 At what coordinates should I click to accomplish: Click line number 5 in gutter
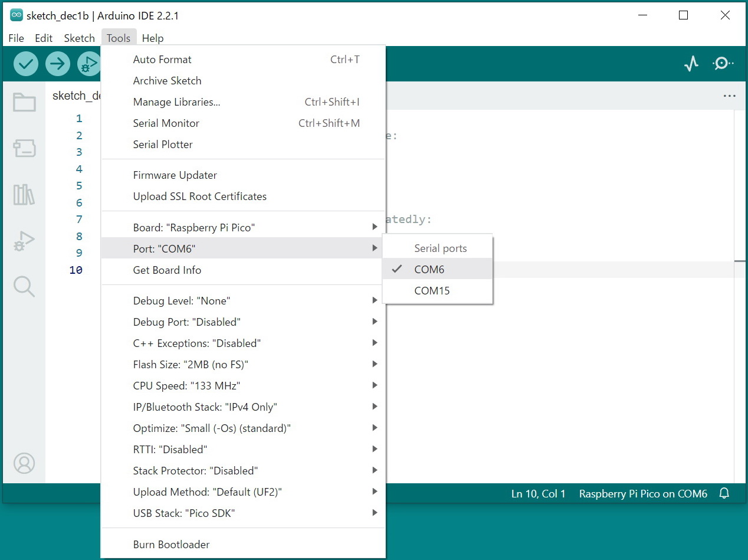[79, 185]
